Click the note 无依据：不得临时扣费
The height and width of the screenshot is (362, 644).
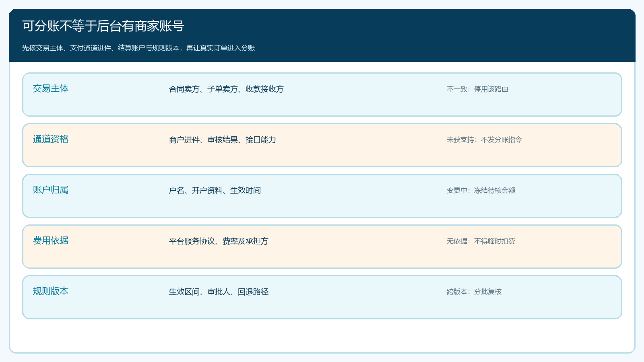pos(481,241)
